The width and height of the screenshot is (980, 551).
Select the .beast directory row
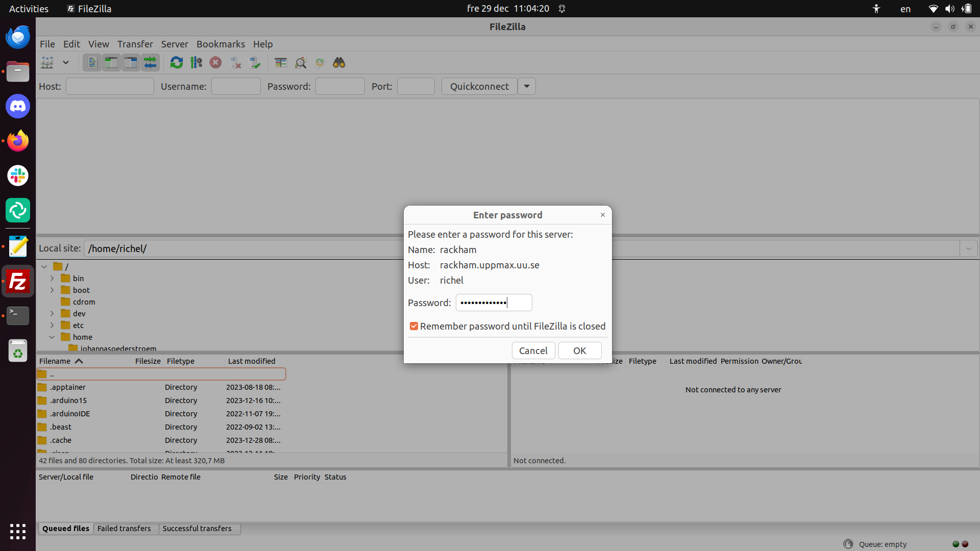click(161, 427)
